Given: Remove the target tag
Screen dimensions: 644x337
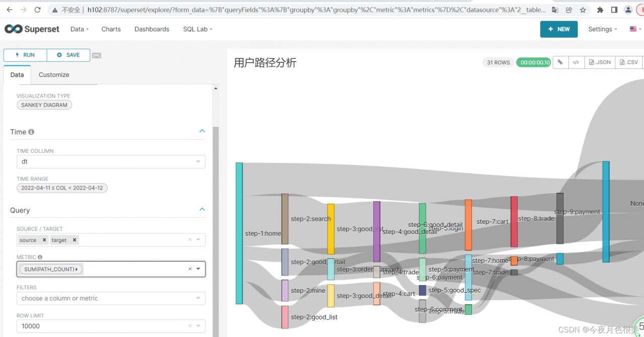Looking at the screenshot, I should point(74,240).
